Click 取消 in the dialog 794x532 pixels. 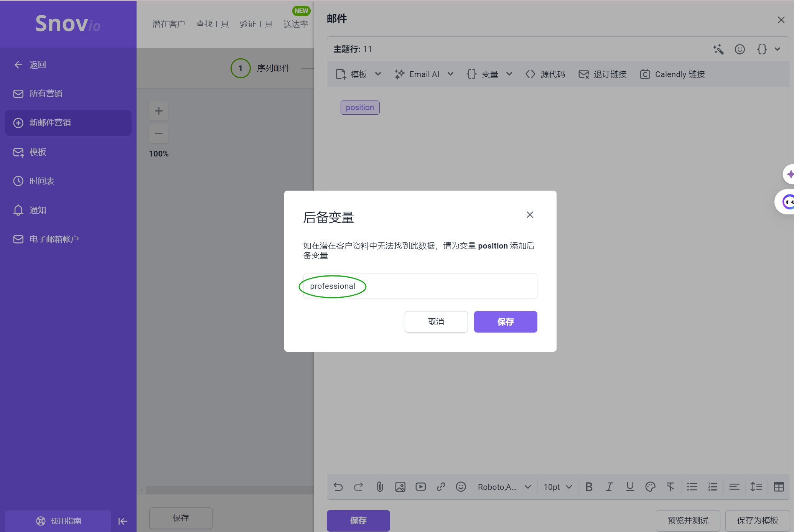click(436, 322)
